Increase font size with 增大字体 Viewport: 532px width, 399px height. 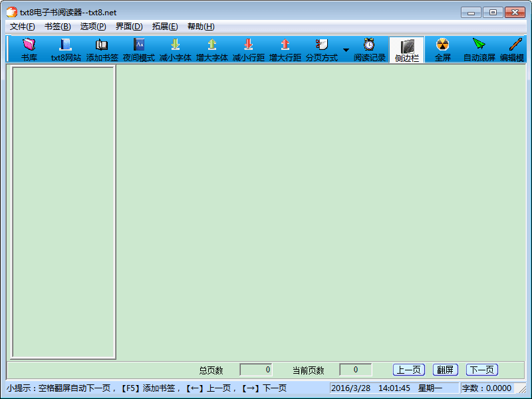point(210,49)
